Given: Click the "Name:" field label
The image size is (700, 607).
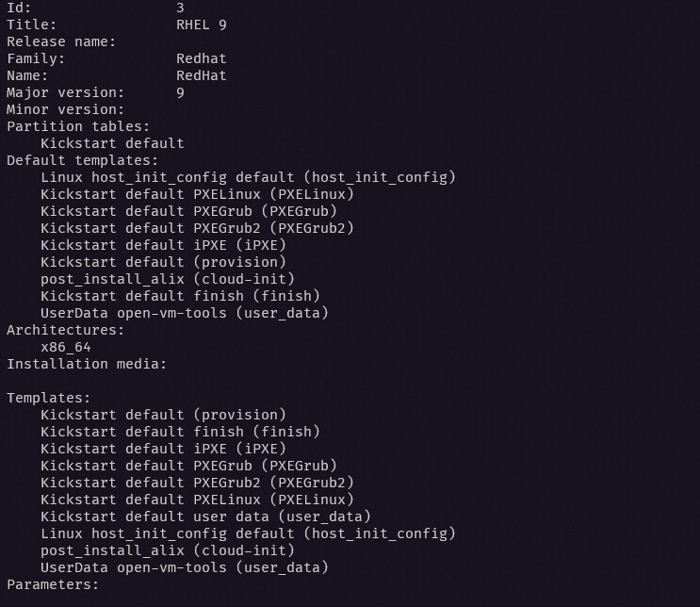Looking at the screenshot, I should pyautogui.click(x=27, y=75).
